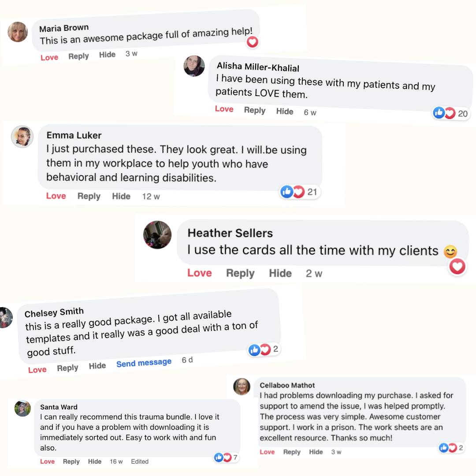Viewport: 476px width, 476px height.
Task: View the reactions on Cellaboo Mathot's comment
Action: click(448, 448)
